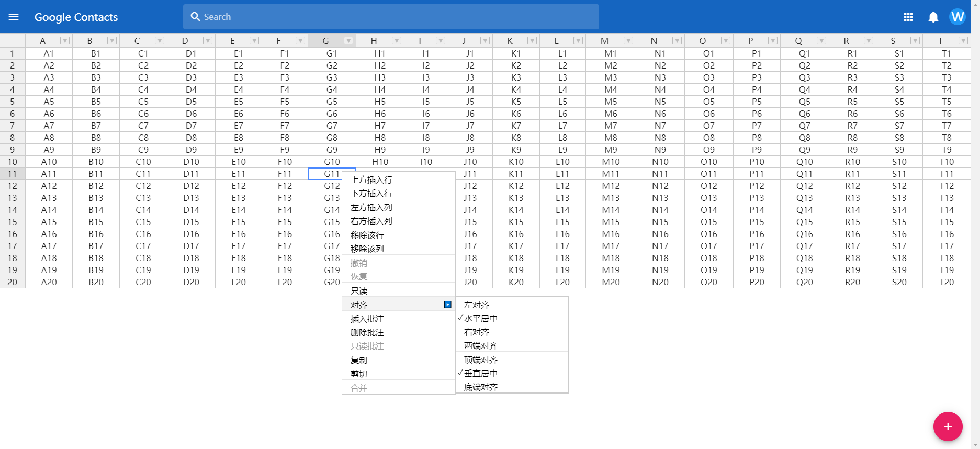Select 两端对齐 alignment option
Viewport: 980px width, 449px height.
[512, 345]
